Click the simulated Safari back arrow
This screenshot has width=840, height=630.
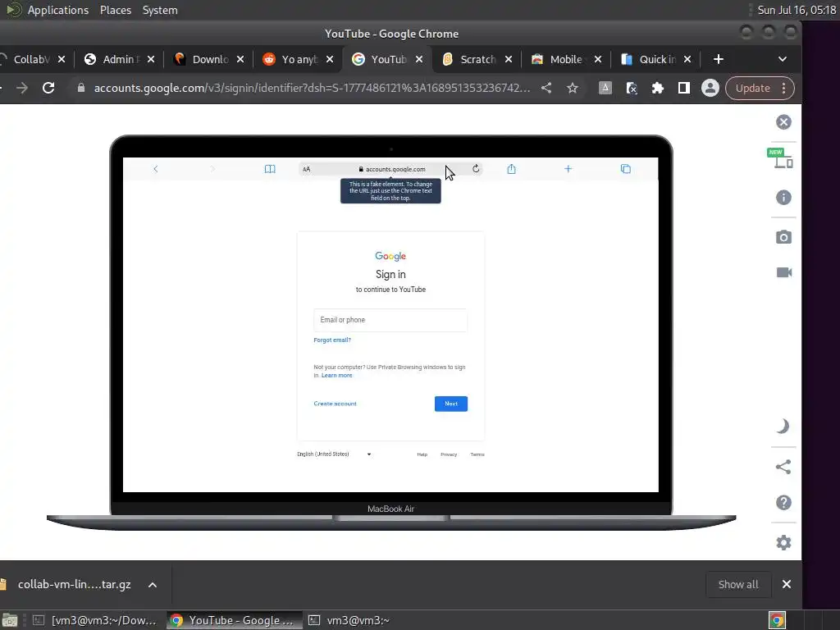point(155,169)
